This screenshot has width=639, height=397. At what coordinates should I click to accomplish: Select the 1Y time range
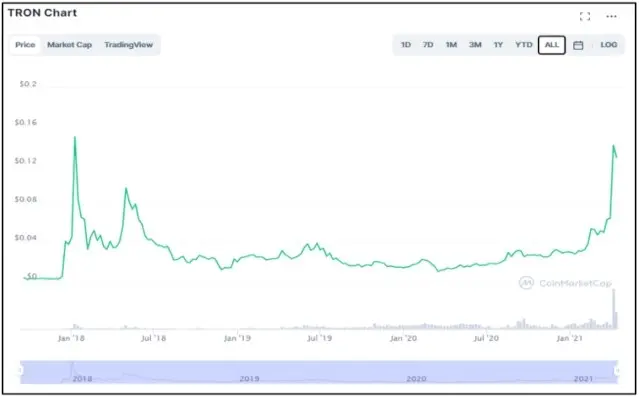[498, 45]
